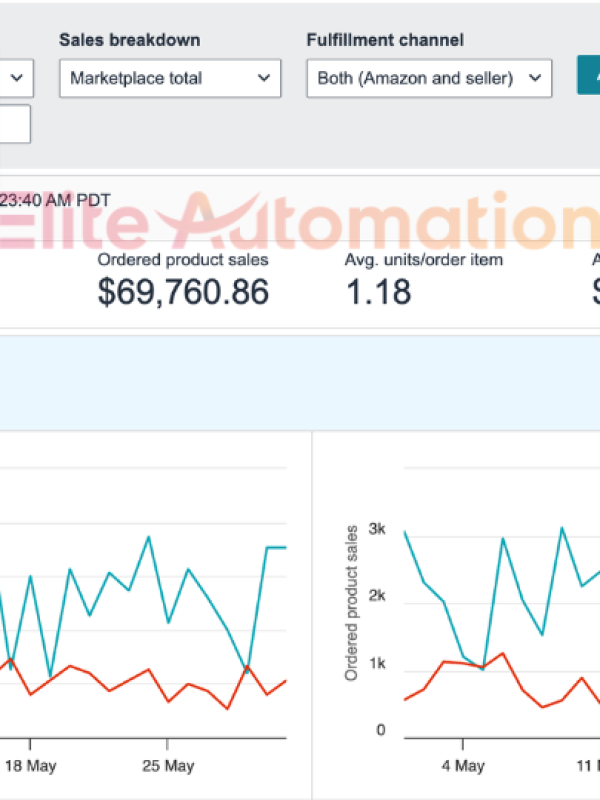
Task: Click the red line's peak in right chart
Action: point(503,653)
